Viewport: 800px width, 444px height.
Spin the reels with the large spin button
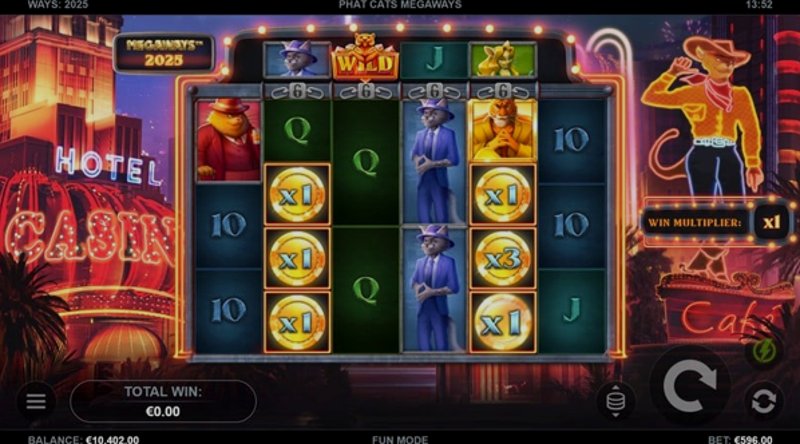point(690,386)
